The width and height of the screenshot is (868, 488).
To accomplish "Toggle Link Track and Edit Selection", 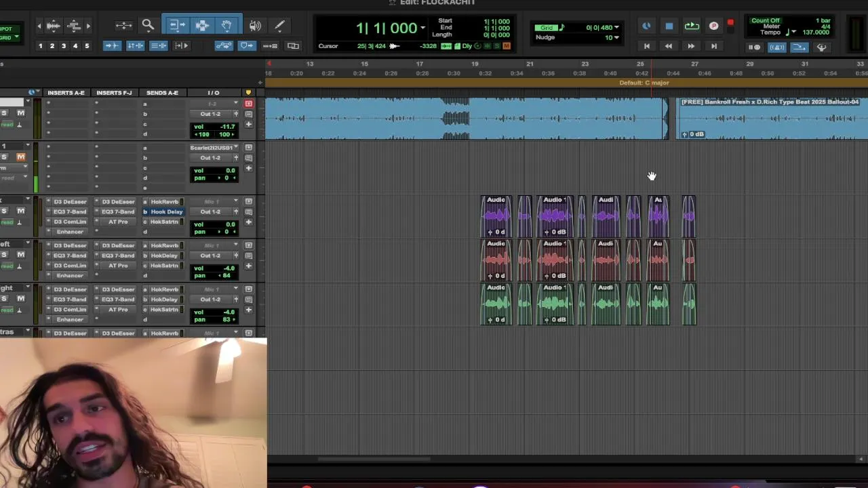I will pyautogui.click(x=158, y=45).
